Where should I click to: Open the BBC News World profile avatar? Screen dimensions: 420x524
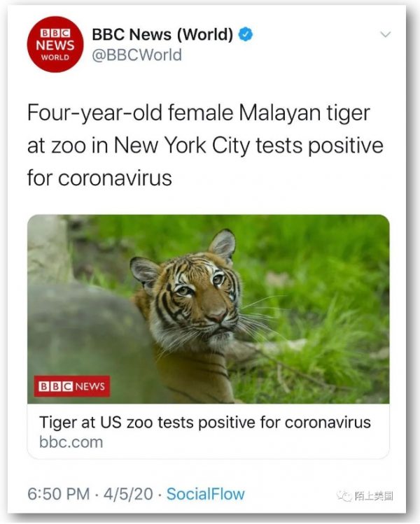point(55,44)
